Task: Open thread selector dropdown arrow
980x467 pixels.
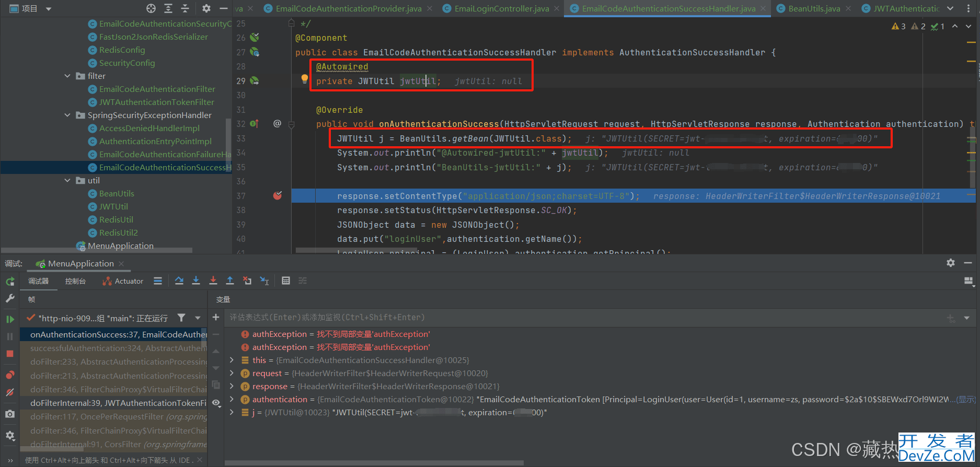Action: pyautogui.click(x=198, y=318)
